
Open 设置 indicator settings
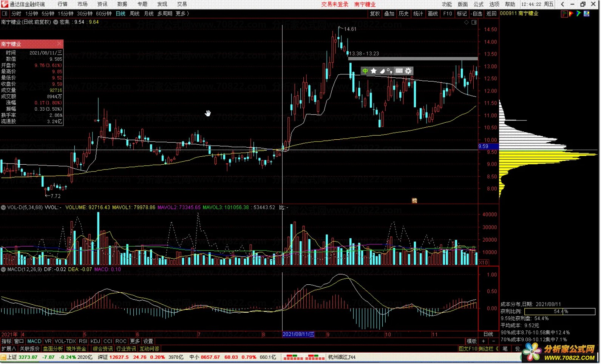pos(148,341)
